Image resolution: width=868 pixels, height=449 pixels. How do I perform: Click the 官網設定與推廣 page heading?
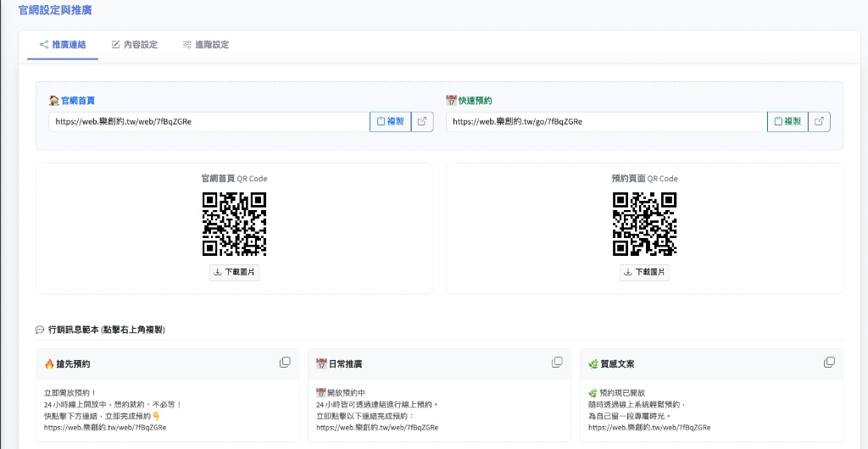pos(55,10)
